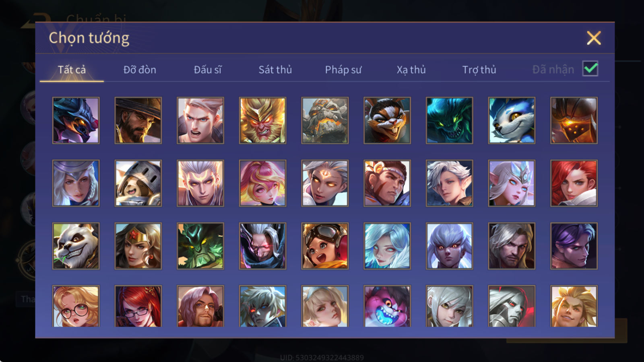
Task: Filter heroes by Pháp sư
Action: coord(343,70)
